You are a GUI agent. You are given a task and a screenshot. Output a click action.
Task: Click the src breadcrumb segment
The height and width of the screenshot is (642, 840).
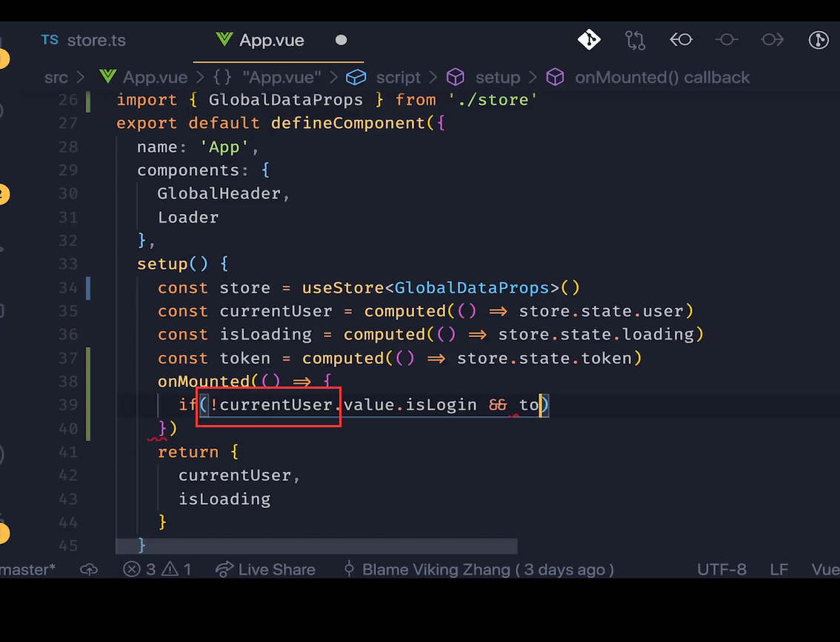56,77
